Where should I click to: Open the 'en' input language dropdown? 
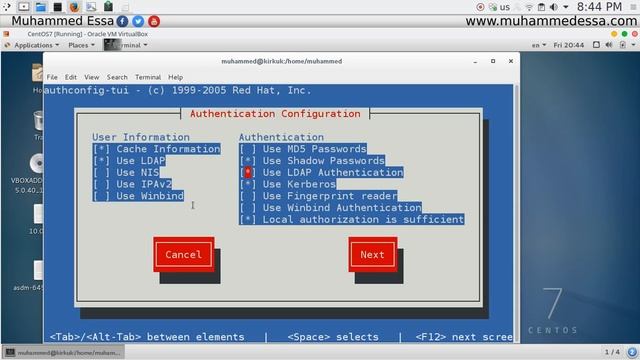(x=539, y=45)
